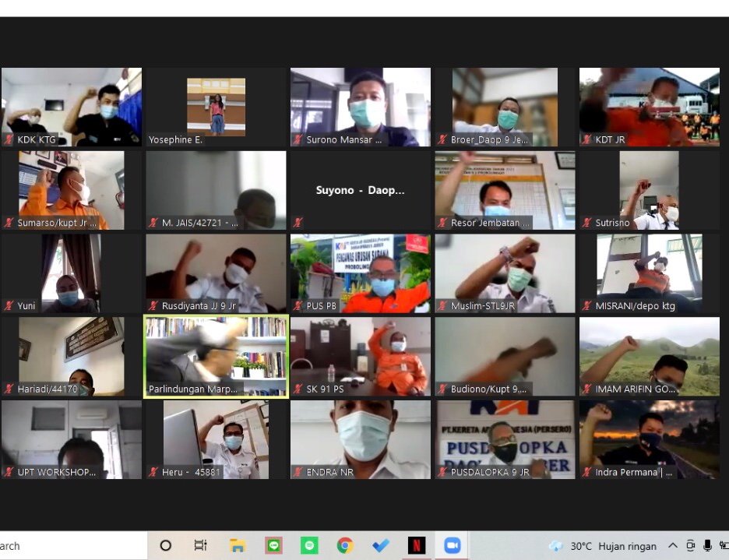This screenshot has width=729, height=560.
Task: Select the Yosephine E. video tile
Action: tap(216, 107)
